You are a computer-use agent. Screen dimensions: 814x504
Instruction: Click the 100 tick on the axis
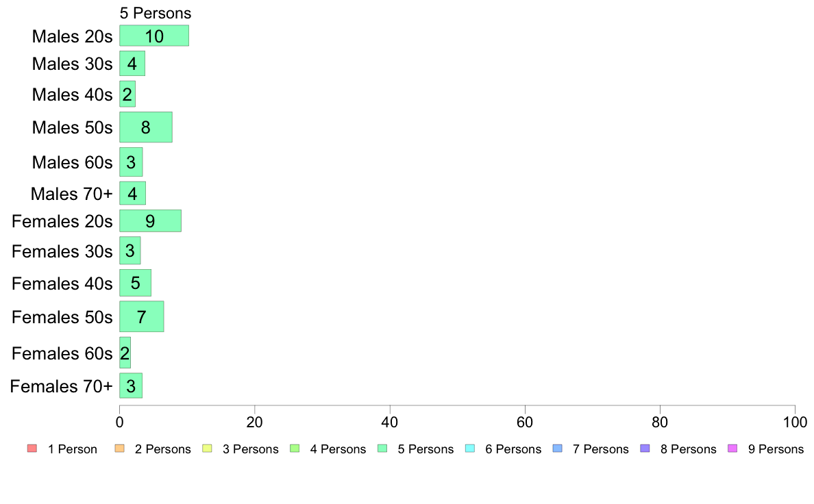(x=795, y=422)
